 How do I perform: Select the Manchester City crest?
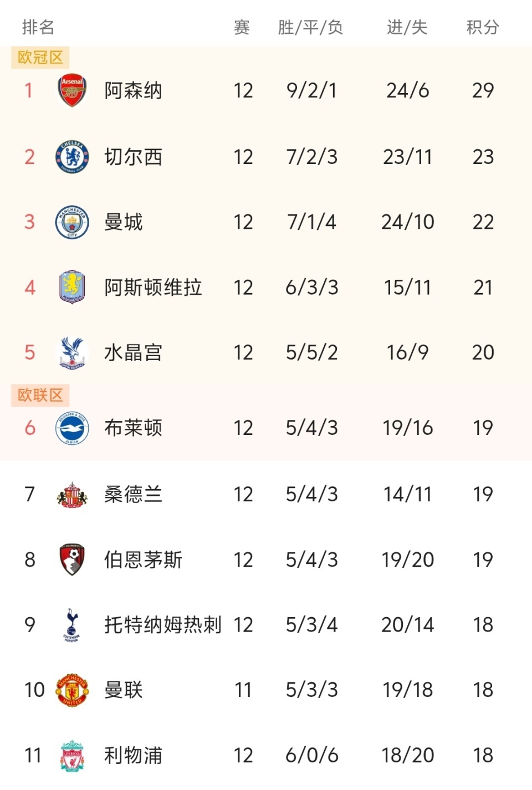[72, 222]
